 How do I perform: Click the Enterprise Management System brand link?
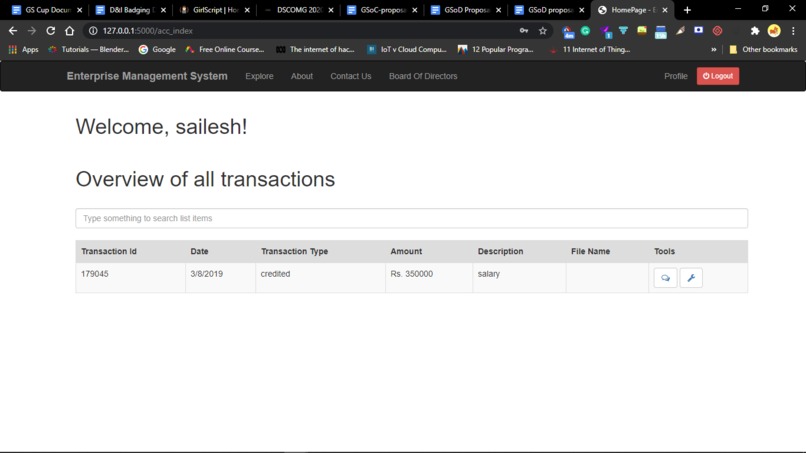tap(147, 76)
